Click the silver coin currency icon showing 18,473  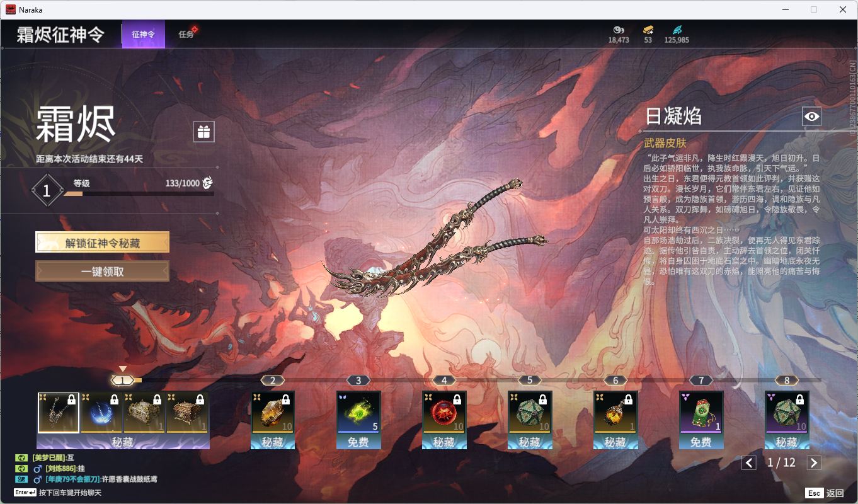pos(619,30)
